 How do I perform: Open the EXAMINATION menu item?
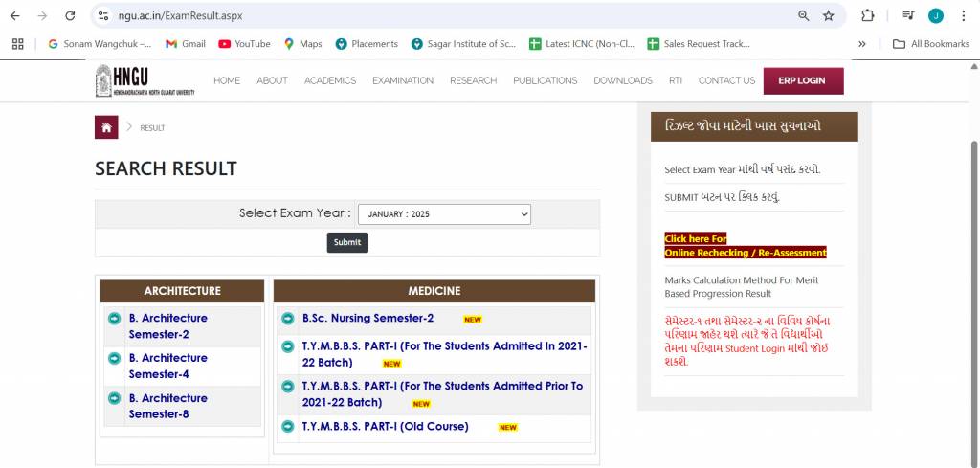tap(402, 80)
